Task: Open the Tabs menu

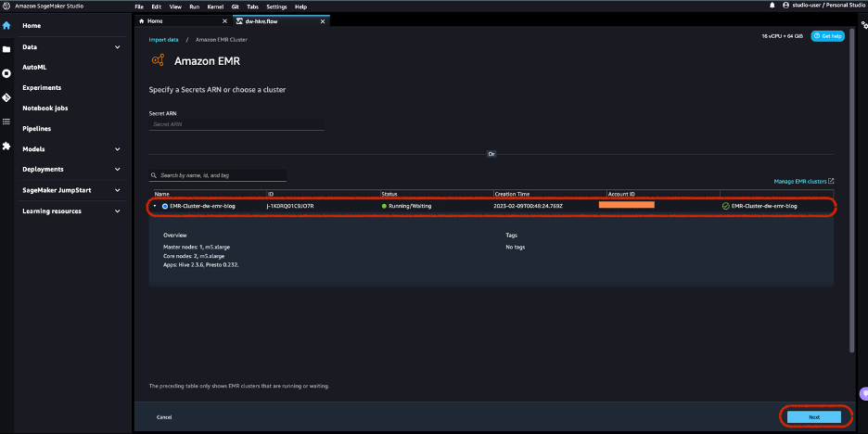Action: click(252, 6)
